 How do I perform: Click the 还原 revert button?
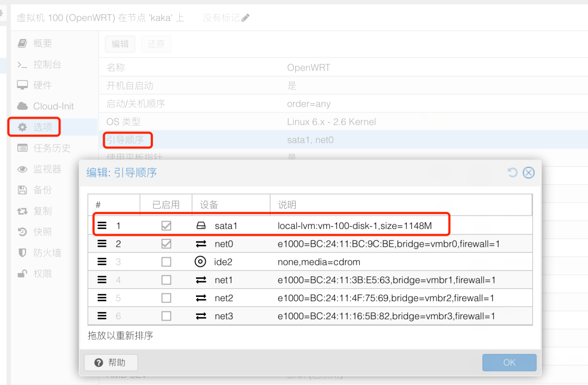coord(156,44)
